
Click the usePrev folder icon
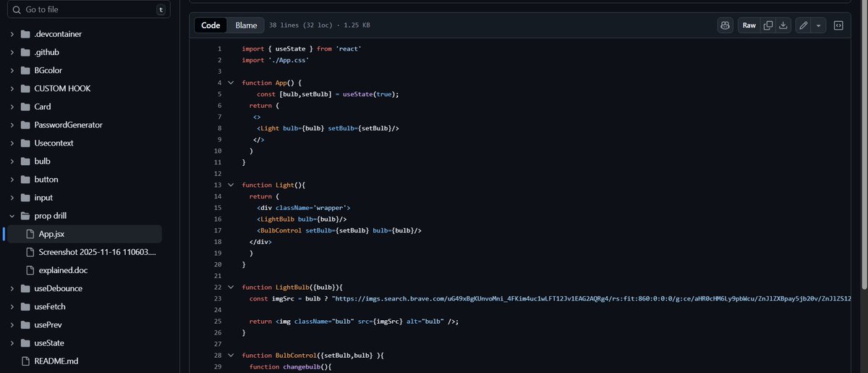(25, 324)
